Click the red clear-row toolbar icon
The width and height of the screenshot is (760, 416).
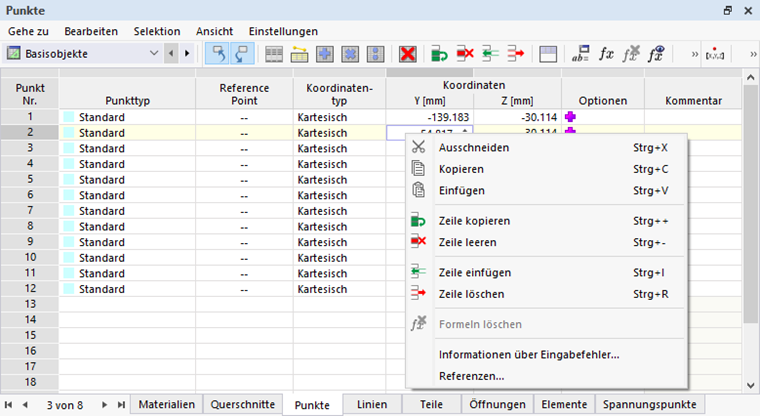click(465, 54)
